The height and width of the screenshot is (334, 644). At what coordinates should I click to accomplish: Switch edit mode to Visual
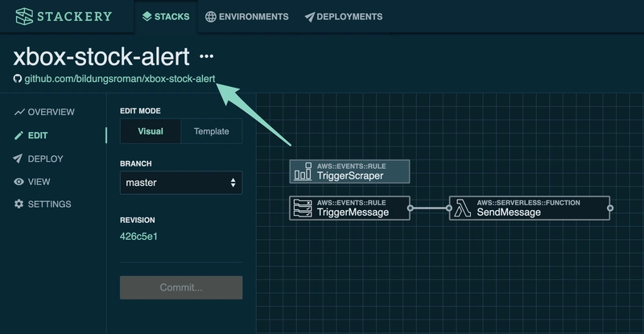151,131
